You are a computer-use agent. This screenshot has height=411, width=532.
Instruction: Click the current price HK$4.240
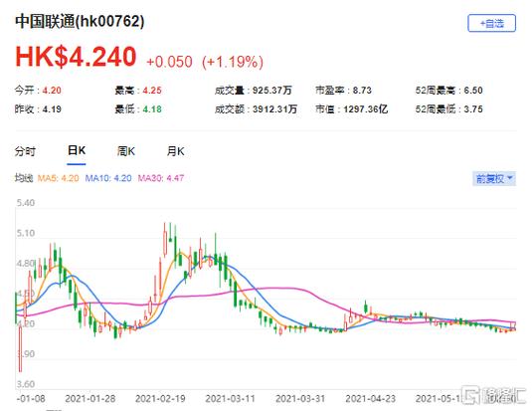[76, 57]
